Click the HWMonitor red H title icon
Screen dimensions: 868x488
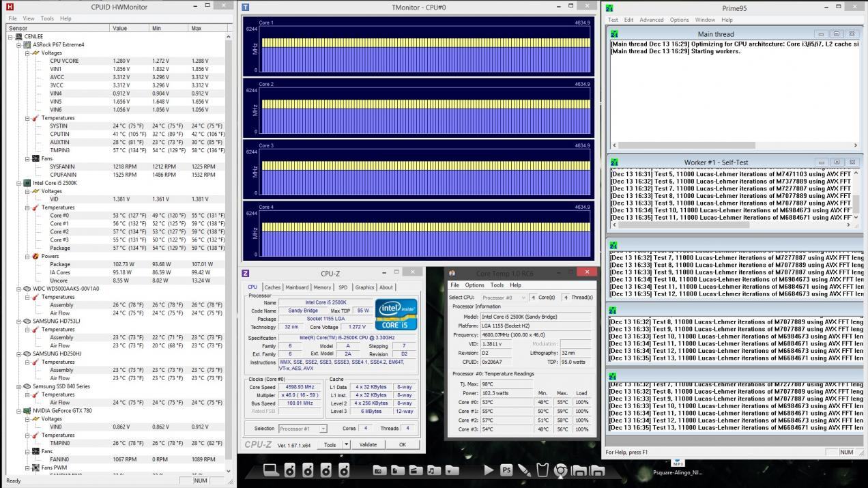[10, 7]
